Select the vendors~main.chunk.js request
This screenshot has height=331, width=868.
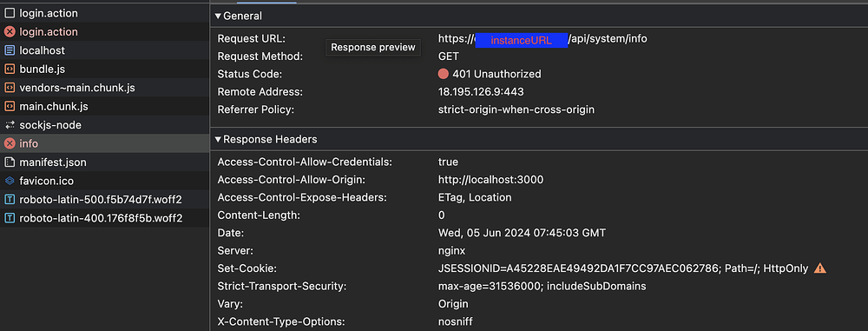pyautogui.click(x=105, y=88)
